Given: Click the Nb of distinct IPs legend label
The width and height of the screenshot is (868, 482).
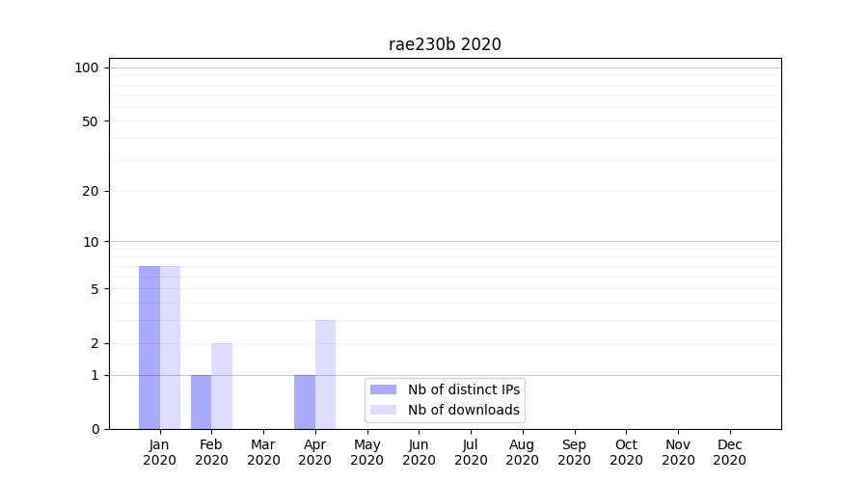Looking at the screenshot, I should [464, 389].
